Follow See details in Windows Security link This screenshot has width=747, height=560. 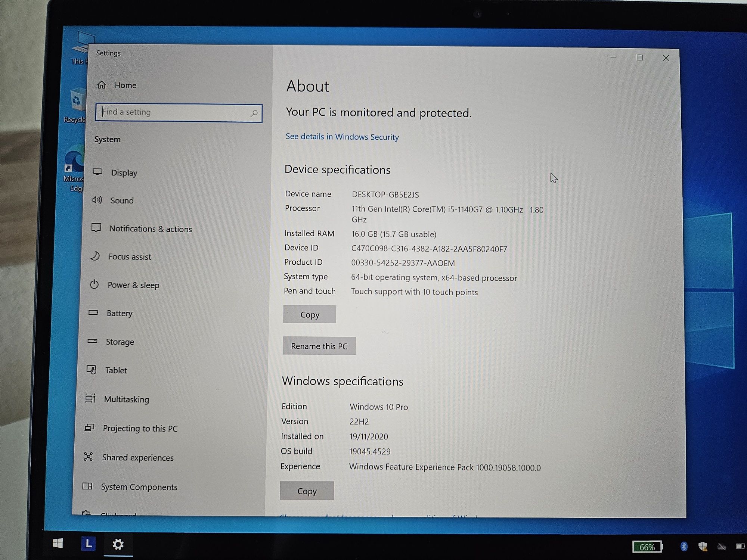click(342, 137)
